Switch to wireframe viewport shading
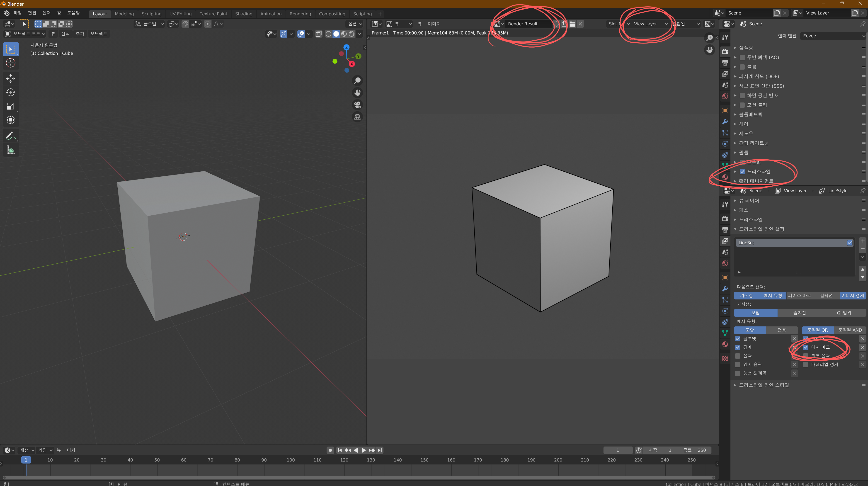This screenshot has height=486, width=868. (328, 34)
